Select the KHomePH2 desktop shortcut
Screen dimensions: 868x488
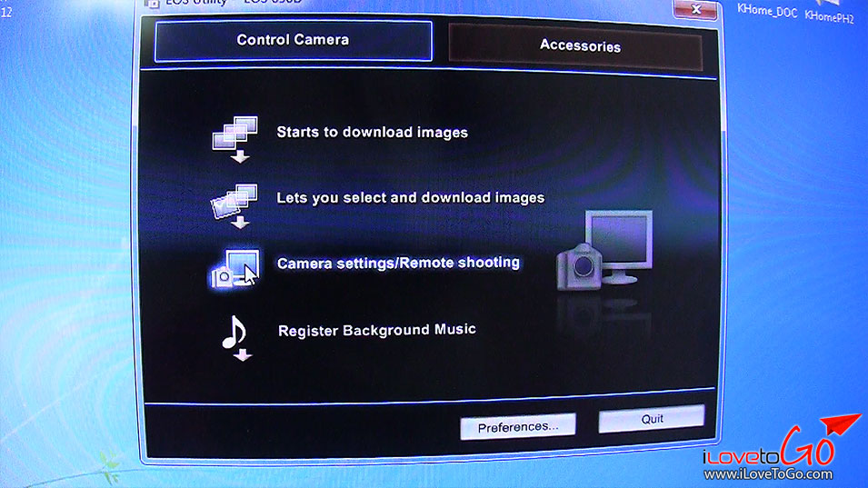click(x=829, y=15)
